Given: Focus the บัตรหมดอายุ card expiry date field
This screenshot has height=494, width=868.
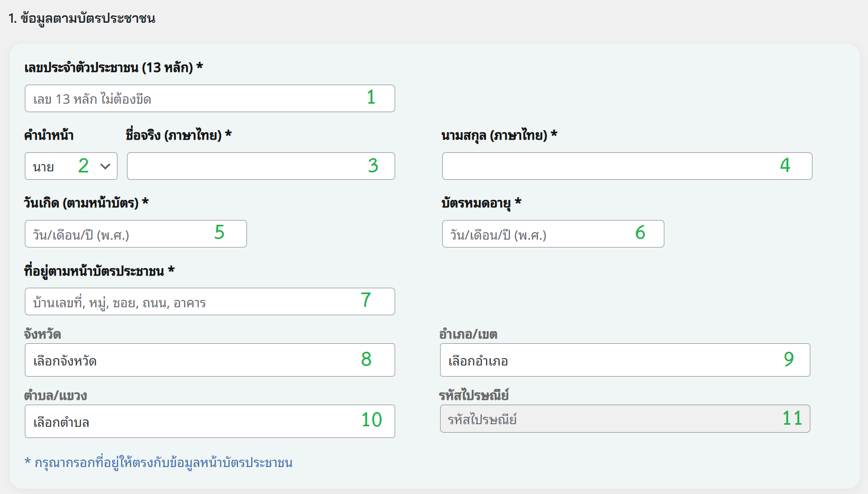Looking at the screenshot, I should click(552, 234).
